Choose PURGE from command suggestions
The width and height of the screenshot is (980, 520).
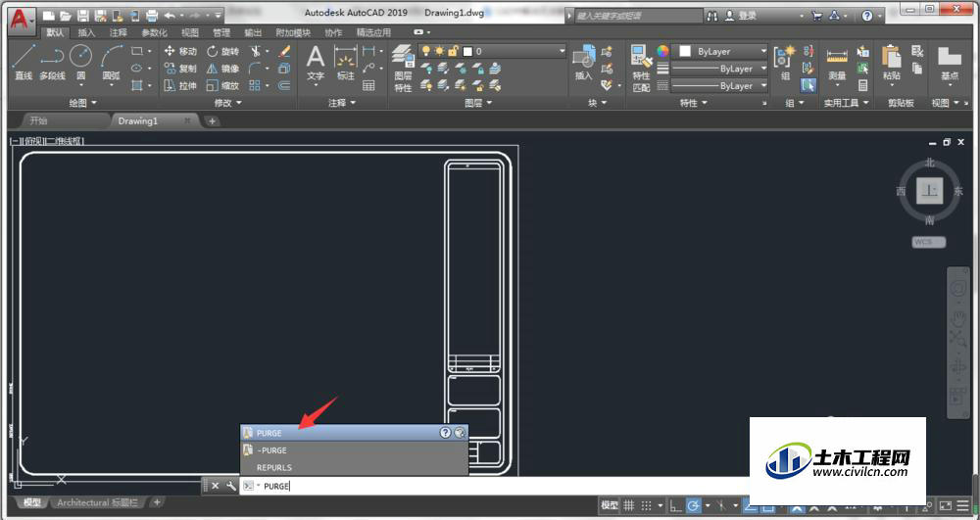(x=355, y=433)
